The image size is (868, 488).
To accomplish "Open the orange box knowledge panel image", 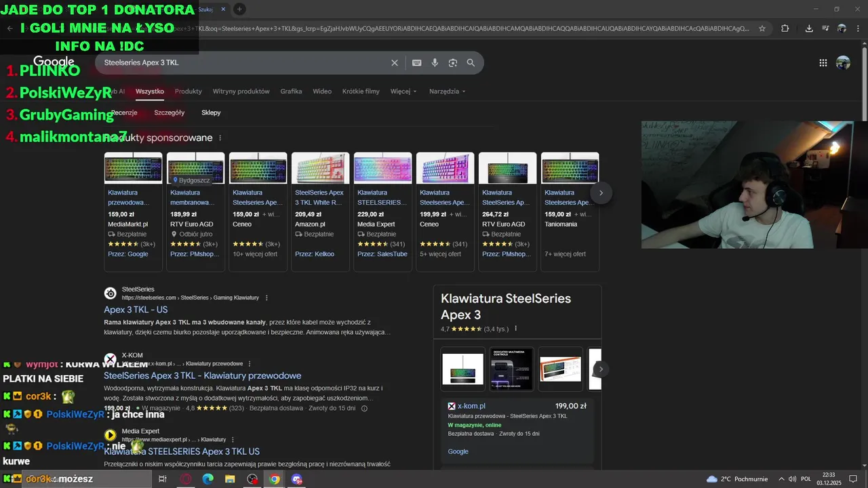I will tap(561, 369).
